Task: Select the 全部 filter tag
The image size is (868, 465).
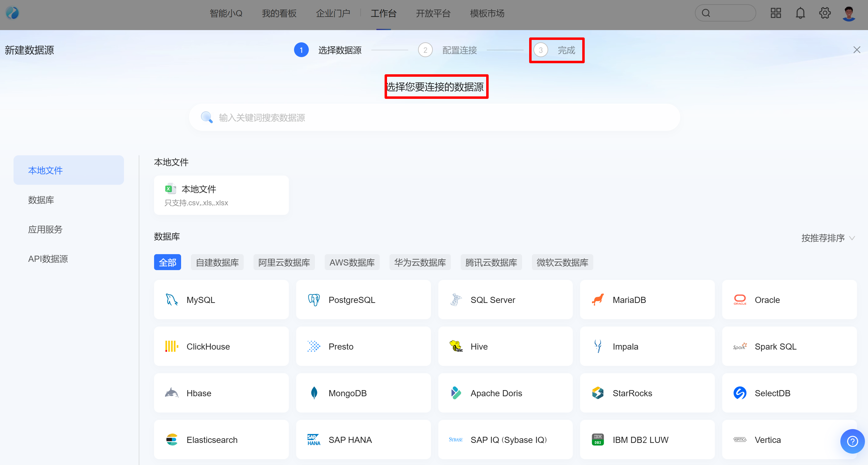Action: [168, 262]
